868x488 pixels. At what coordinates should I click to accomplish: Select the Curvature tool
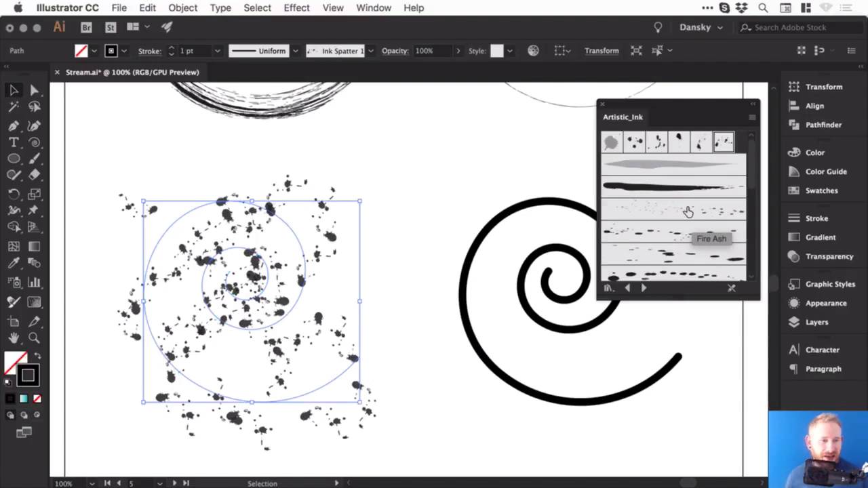click(x=34, y=125)
